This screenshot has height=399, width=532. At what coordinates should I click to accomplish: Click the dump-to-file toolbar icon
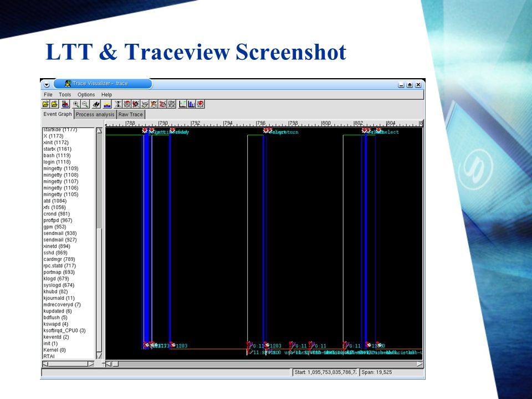65,104
